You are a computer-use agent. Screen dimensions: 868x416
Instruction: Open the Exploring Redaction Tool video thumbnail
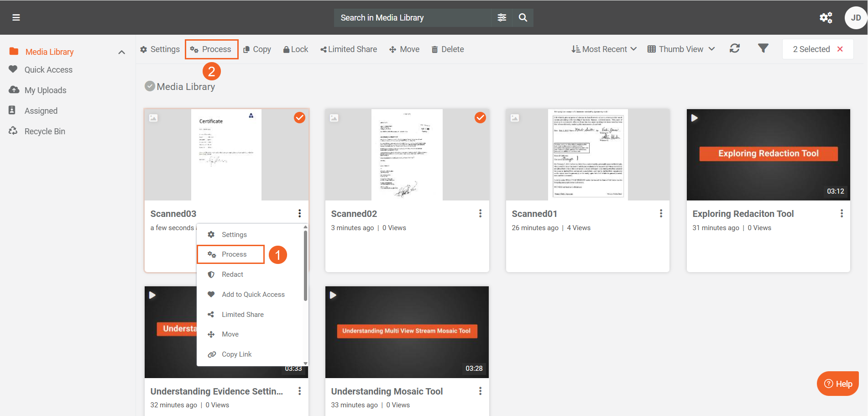click(768, 154)
